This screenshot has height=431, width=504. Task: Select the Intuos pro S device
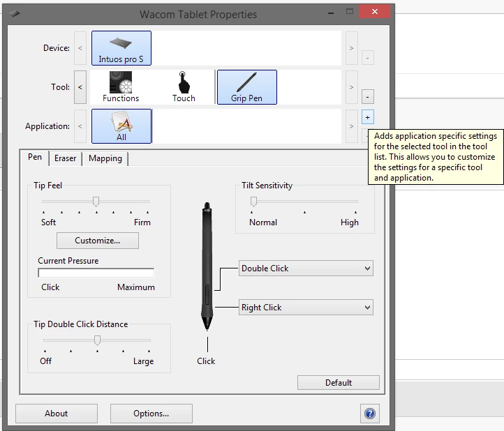(x=121, y=48)
